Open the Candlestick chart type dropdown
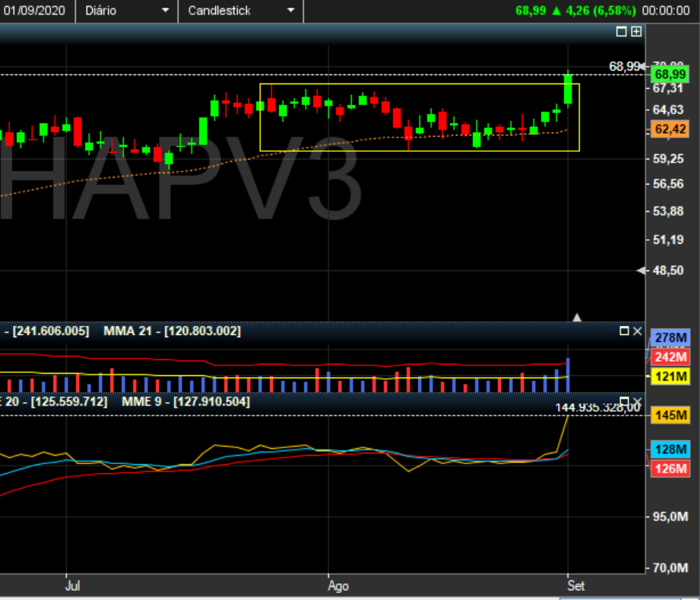The height and width of the screenshot is (600, 700). tap(240, 11)
